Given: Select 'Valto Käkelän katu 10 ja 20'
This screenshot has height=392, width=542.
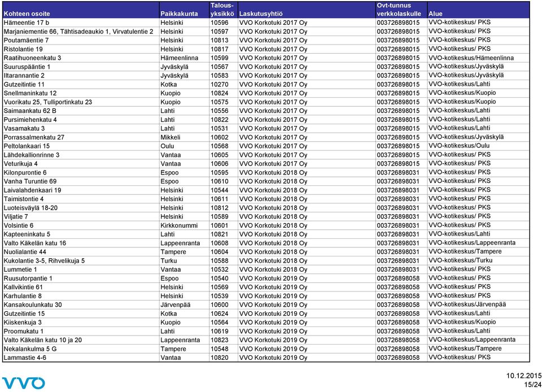Looking at the screenshot, I should pyautogui.click(x=42, y=340).
